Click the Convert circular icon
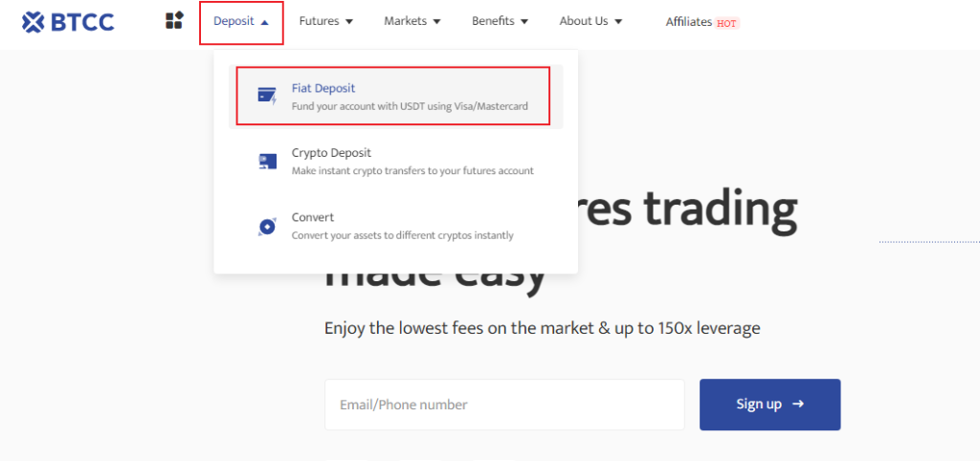980x461 pixels. 267,226
